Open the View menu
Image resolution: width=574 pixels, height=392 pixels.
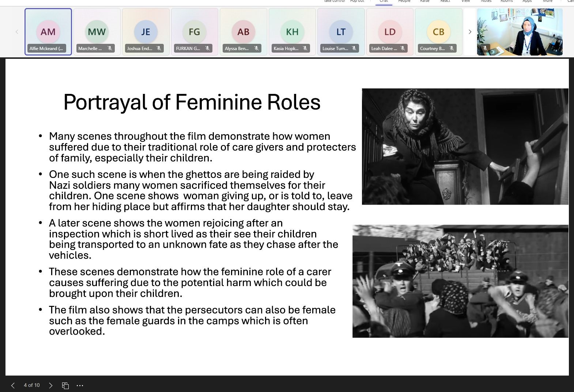click(466, 1)
